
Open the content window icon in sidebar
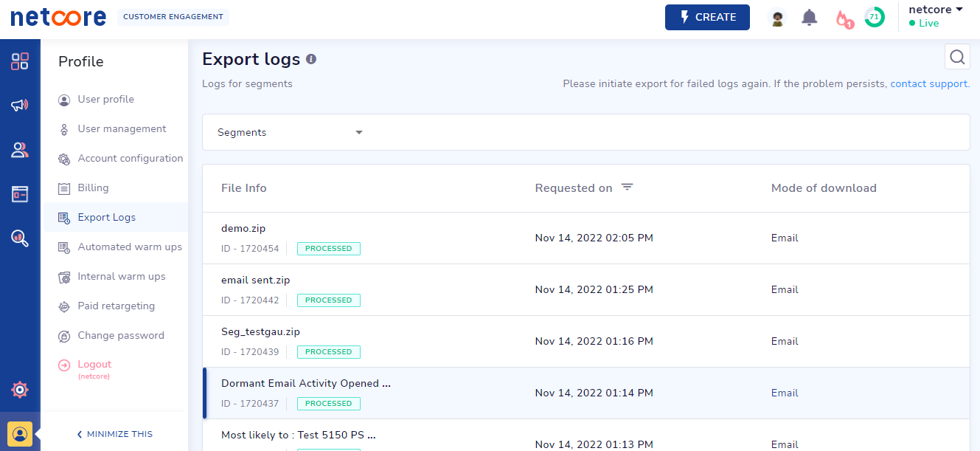coord(20,194)
